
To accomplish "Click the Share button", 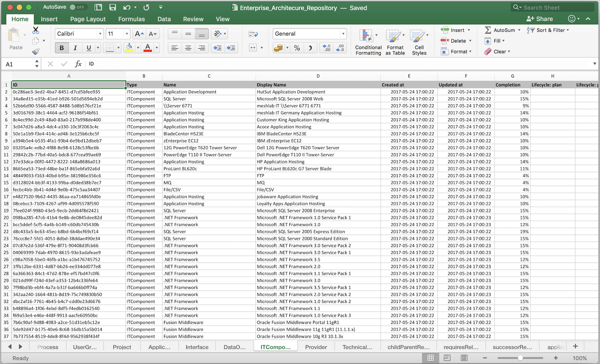I will [540, 19].
